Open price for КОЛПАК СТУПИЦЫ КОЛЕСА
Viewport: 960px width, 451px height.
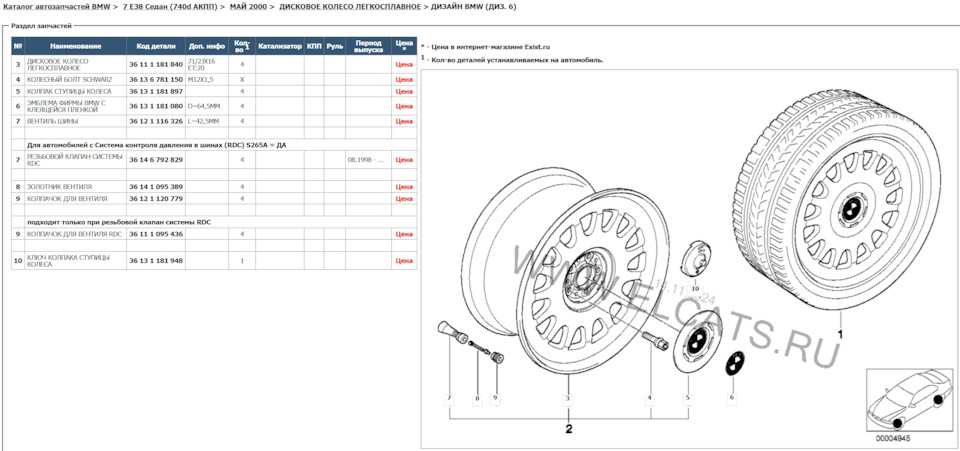404,91
